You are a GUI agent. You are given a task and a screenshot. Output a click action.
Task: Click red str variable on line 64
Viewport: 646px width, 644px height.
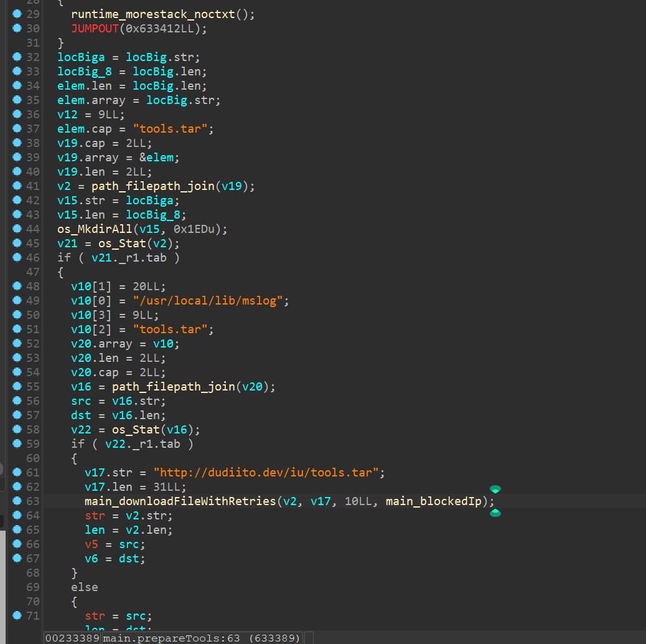(x=95, y=516)
